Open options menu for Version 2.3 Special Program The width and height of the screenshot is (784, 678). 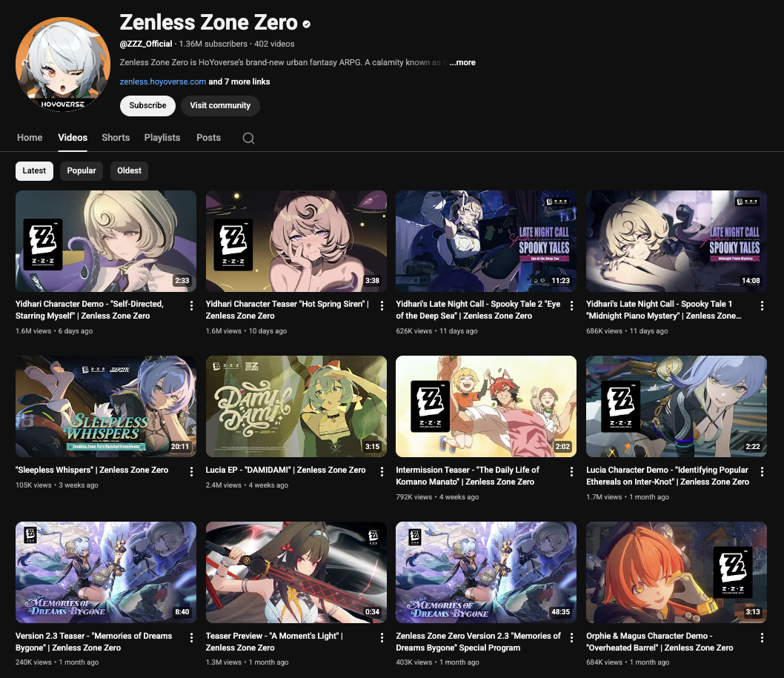tap(572, 637)
